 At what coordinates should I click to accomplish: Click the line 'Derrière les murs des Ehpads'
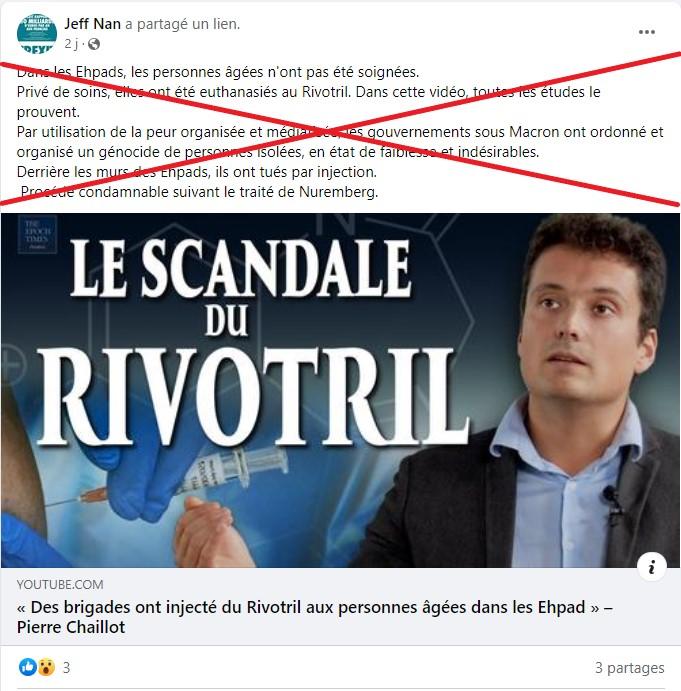pyautogui.click(x=197, y=172)
